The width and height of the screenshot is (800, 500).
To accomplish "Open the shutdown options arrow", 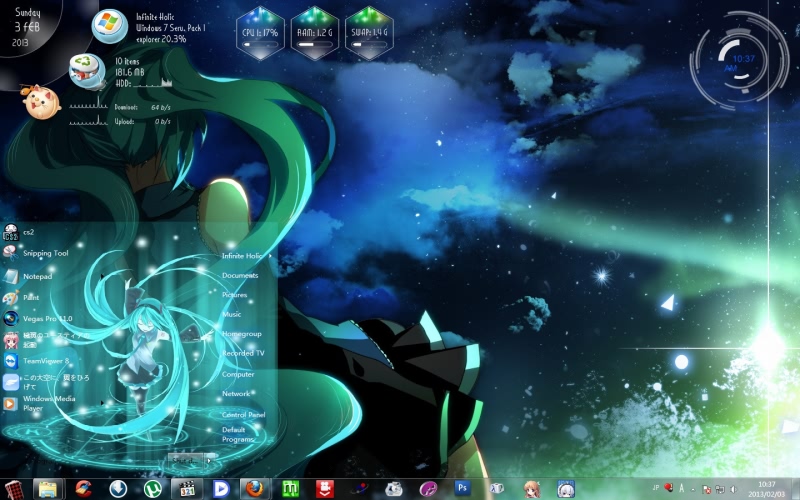I will (x=208, y=460).
